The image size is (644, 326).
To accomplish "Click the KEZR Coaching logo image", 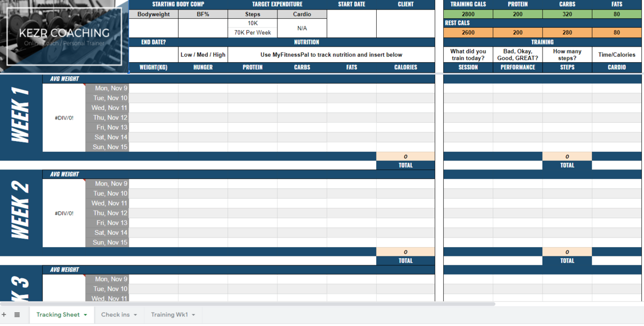I will [64, 35].
